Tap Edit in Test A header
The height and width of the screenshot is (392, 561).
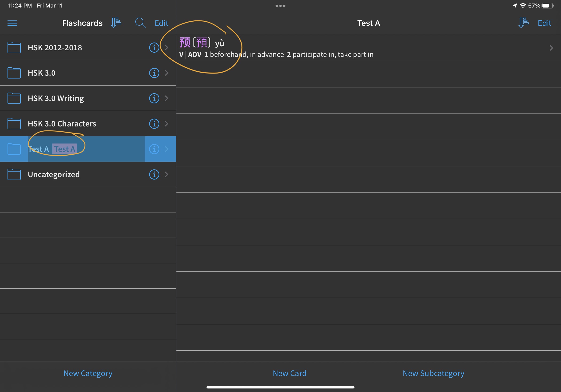[x=544, y=23]
